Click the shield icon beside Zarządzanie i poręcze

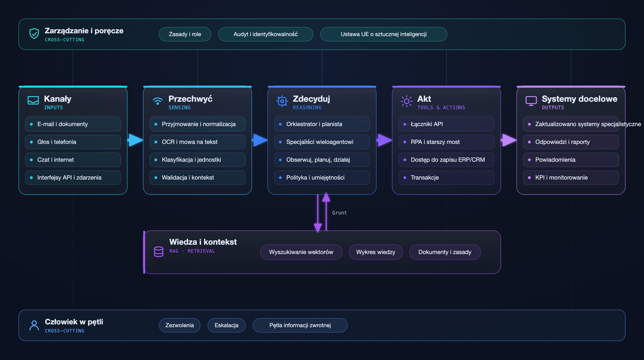pos(34,34)
